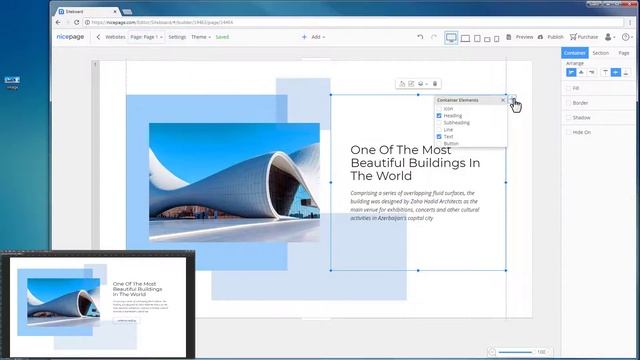This screenshot has height=360, width=640.
Task: Delete the container with the trash icon
Action: coord(435,84)
